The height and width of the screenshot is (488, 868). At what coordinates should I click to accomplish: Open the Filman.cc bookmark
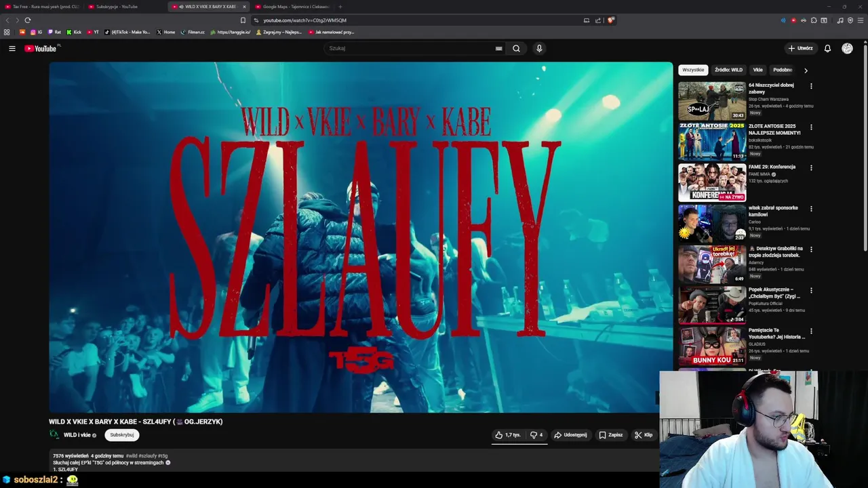(x=193, y=32)
